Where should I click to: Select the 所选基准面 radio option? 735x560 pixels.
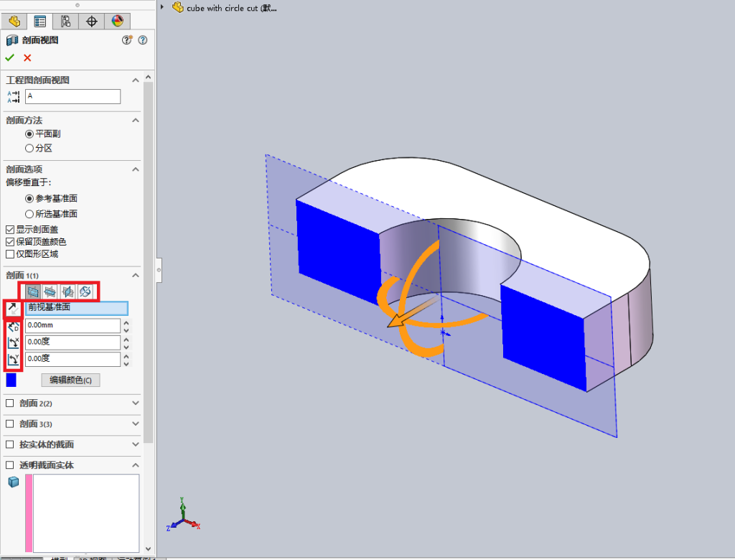pos(29,214)
